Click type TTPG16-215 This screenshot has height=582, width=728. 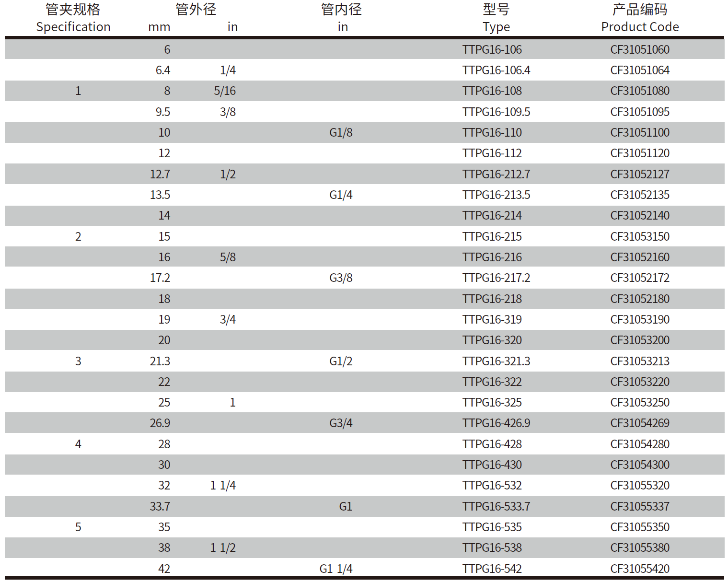(492, 236)
